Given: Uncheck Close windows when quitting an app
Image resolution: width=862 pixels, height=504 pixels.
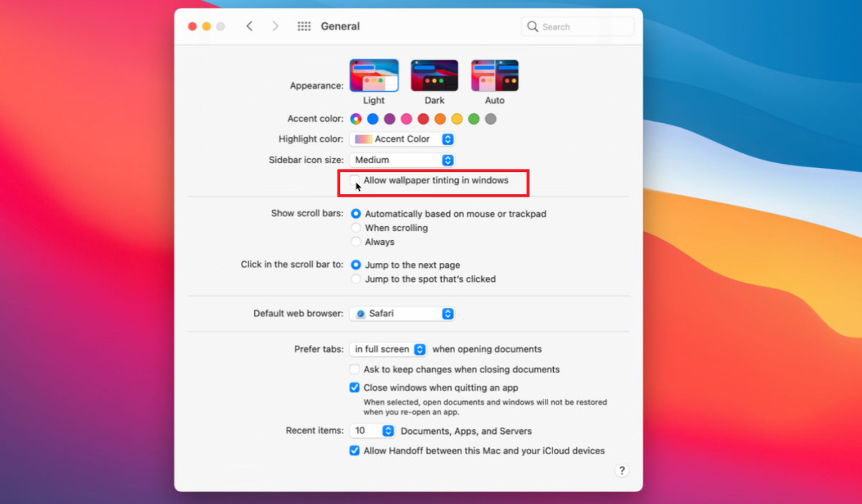Looking at the screenshot, I should tap(355, 388).
